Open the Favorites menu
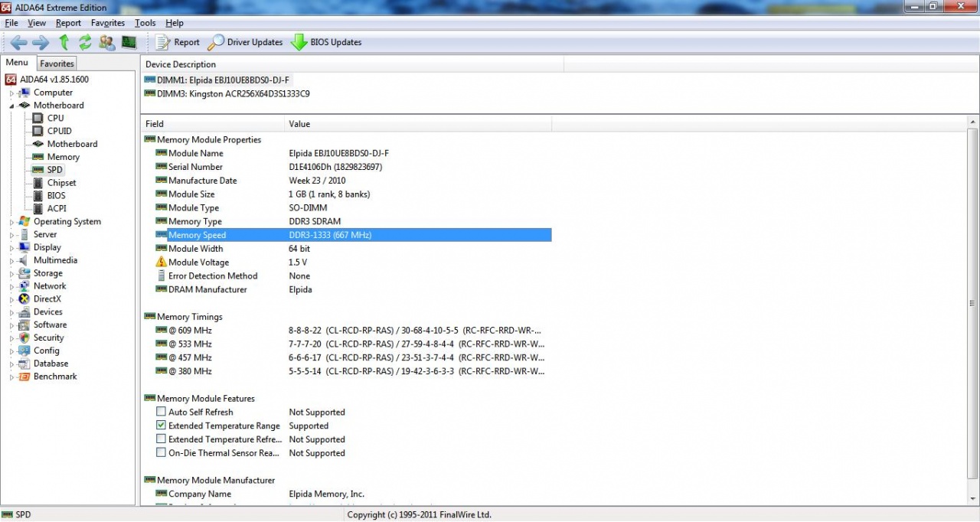Image resolution: width=980 pixels, height=522 pixels. pyautogui.click(x=108, y=23)
